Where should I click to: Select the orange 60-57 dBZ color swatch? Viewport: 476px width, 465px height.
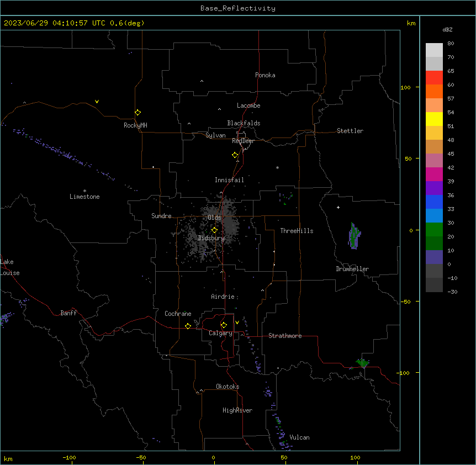pos(434,91)
